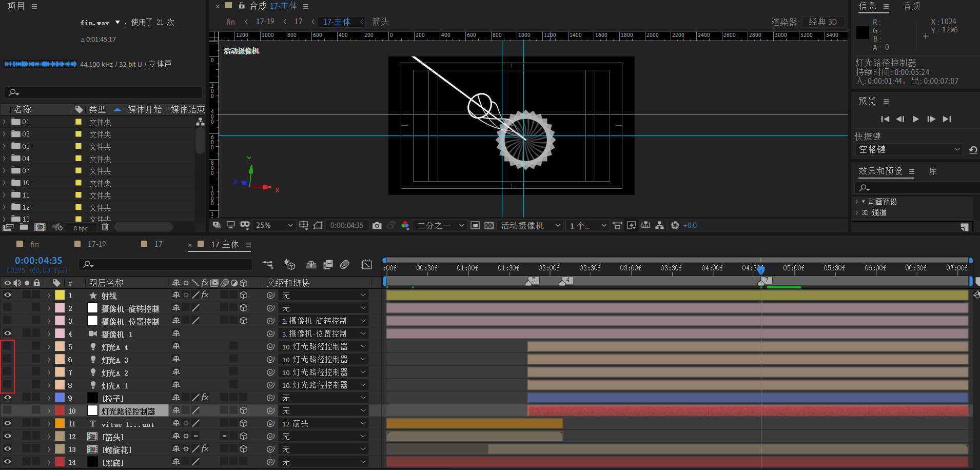Select 箭头 in composition breadcrumb
Screen dimensions: 980x470
coord(380,22)
